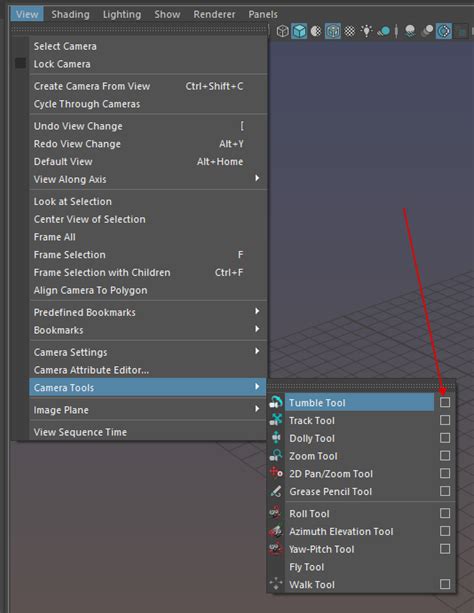474x613 pixels.
Task: Choose Align Camera To Polygon
Action: point(148,290)
